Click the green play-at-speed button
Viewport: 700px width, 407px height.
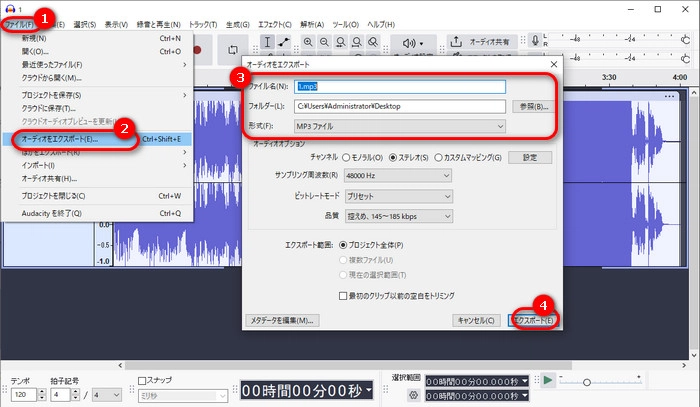(x=546, y=381)
